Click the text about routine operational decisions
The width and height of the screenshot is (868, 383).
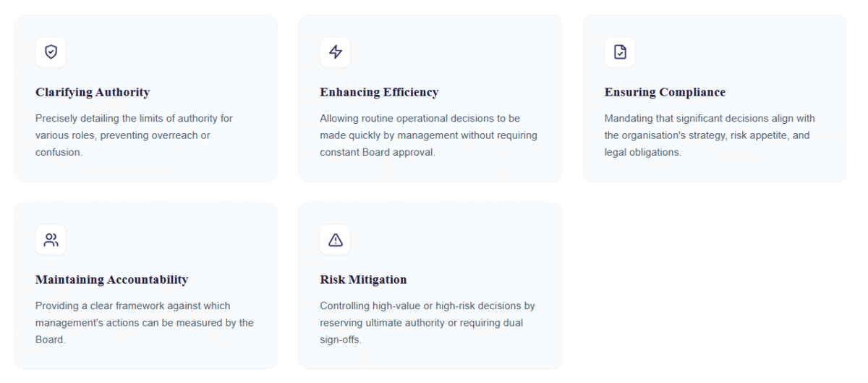tap(428, 135)
